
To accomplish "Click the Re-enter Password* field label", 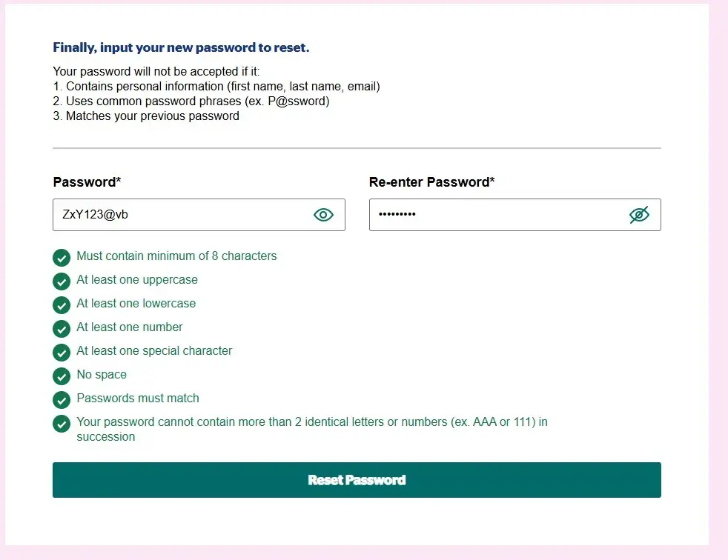I will click(431, 182).
